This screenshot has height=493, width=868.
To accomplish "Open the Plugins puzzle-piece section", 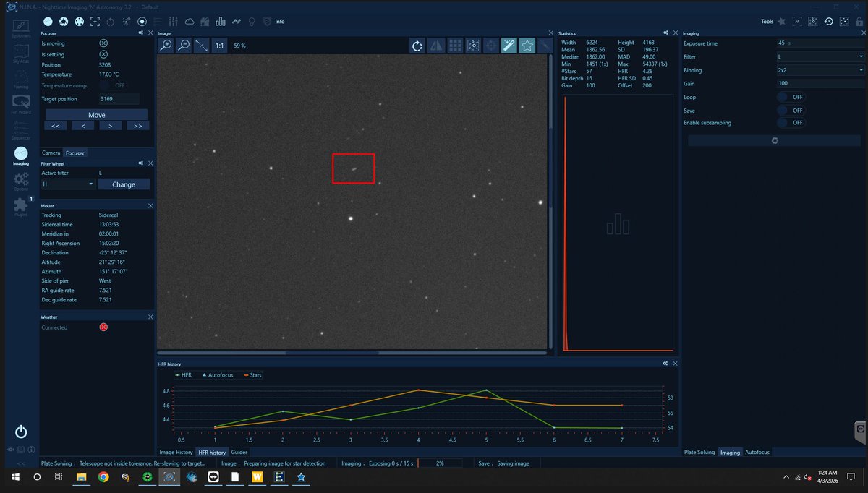I will pyautogui.click(x=21, y=206).
